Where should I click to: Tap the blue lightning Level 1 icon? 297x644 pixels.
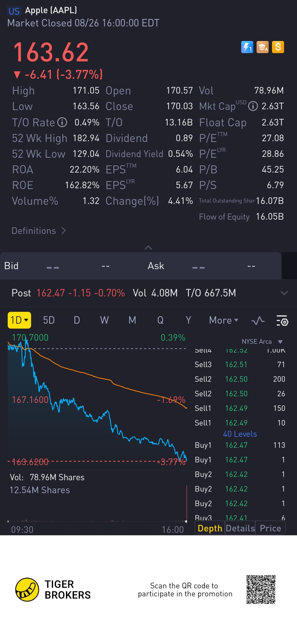(x=247, y=47)
